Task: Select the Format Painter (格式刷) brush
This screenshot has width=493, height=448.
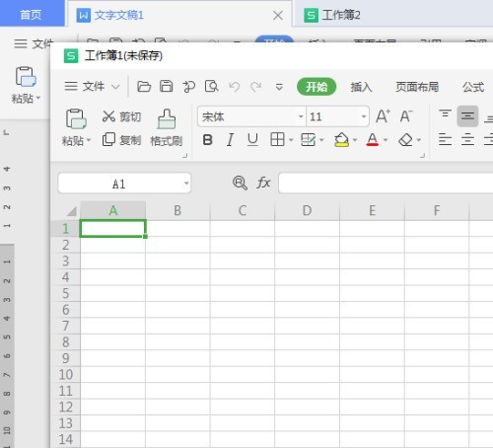Action: pos(167,127)
